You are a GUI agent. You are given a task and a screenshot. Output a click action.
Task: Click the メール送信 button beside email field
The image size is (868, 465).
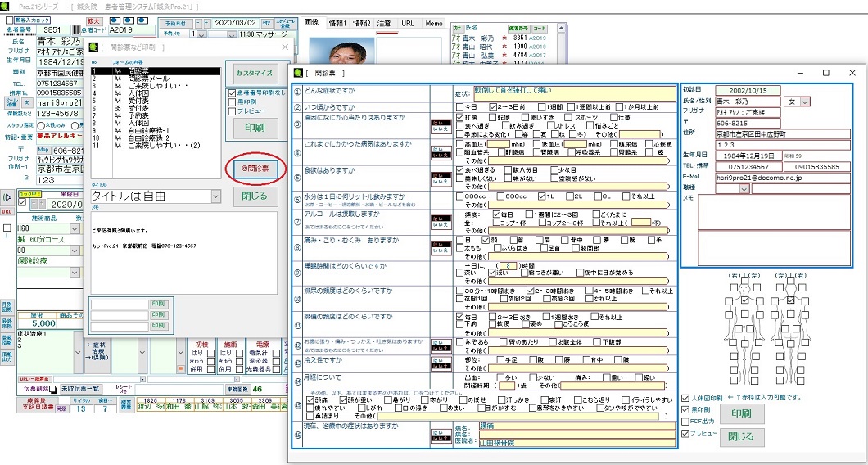pos(11,103)
